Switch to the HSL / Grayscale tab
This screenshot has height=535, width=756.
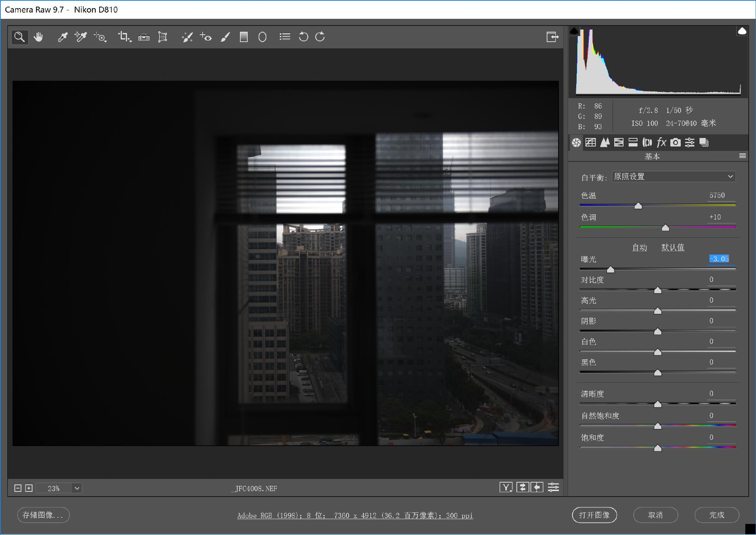point(619,142)
